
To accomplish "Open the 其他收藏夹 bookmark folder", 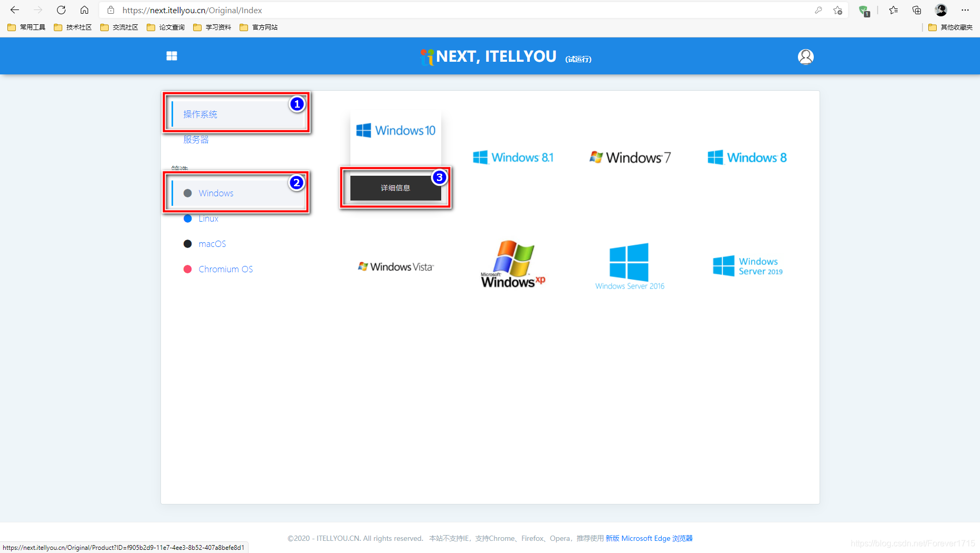I will (x=950, y=27).
